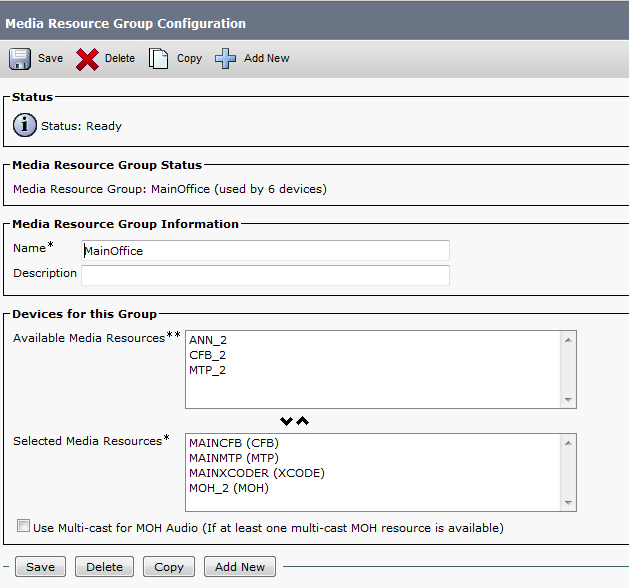
Task: Select MOH_2 (MOH) in Selected Media Resources
Action: click(x=228, y=488)
